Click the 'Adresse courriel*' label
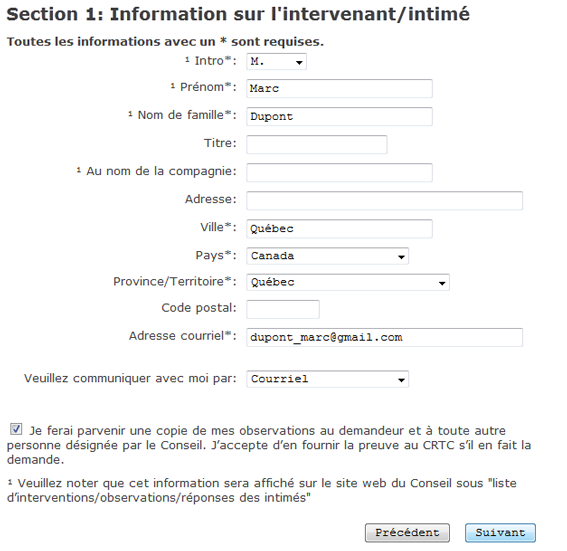 [x=183, y=336]
